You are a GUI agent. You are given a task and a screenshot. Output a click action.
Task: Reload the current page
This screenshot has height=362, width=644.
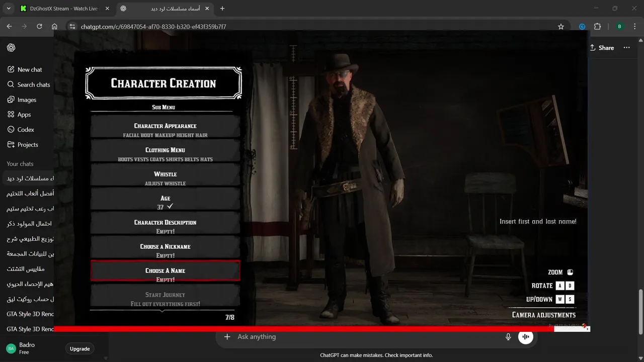tap(39, 27)
